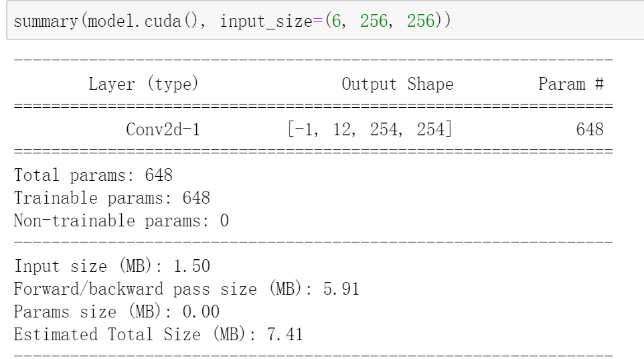Click the Estimated Total Size 7.41 line
The image size is (644, 359).
[159, 334]
